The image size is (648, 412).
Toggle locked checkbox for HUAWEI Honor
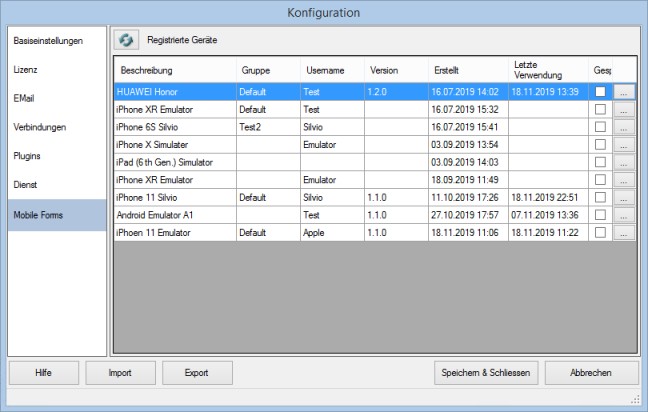[x=600, y=92]
